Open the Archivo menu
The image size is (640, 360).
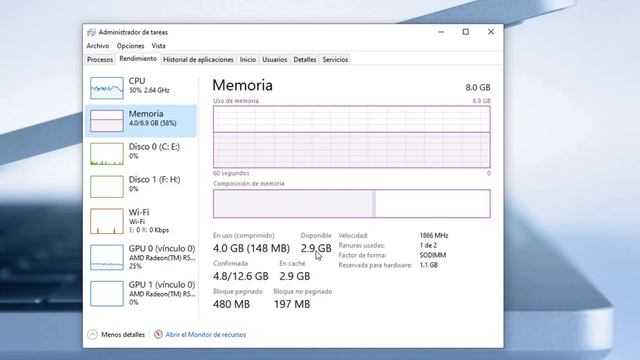pos(98,46)
